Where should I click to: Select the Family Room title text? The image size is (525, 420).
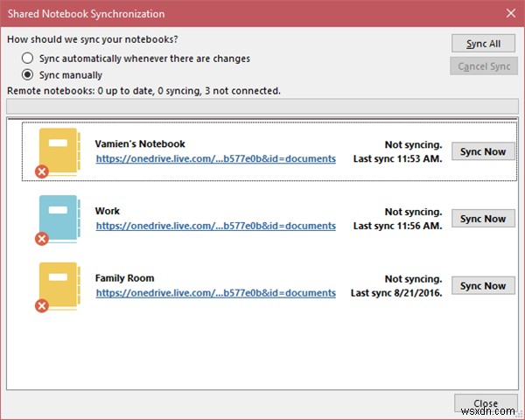click(124, 278)
